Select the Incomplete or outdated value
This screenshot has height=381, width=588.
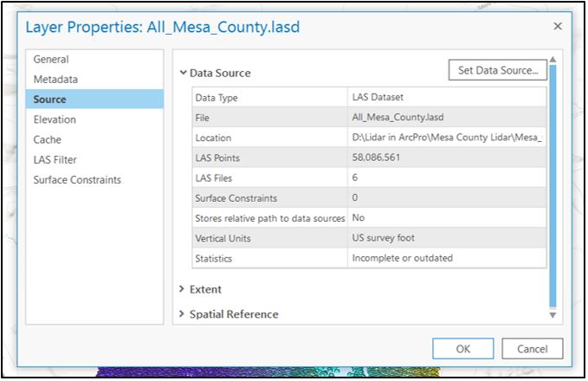tap(447, 258)
